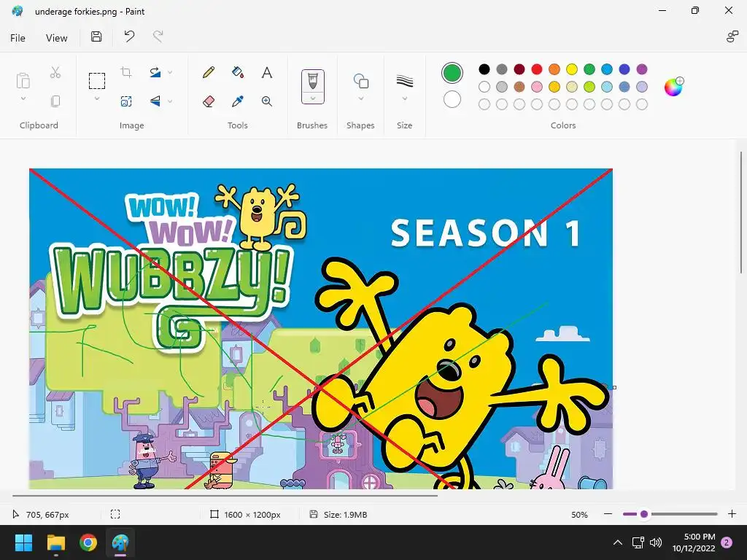Image resolution: width=747 pixels, height=560 pixels.
Task: Show hidden system tray icons
Action: 617,542
